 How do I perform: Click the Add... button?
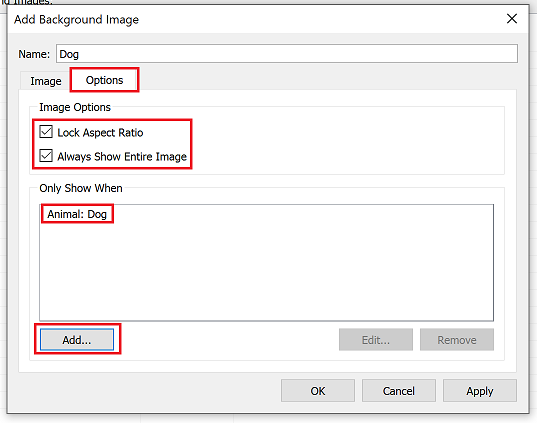pyautogui.click(x=77, y=340)
